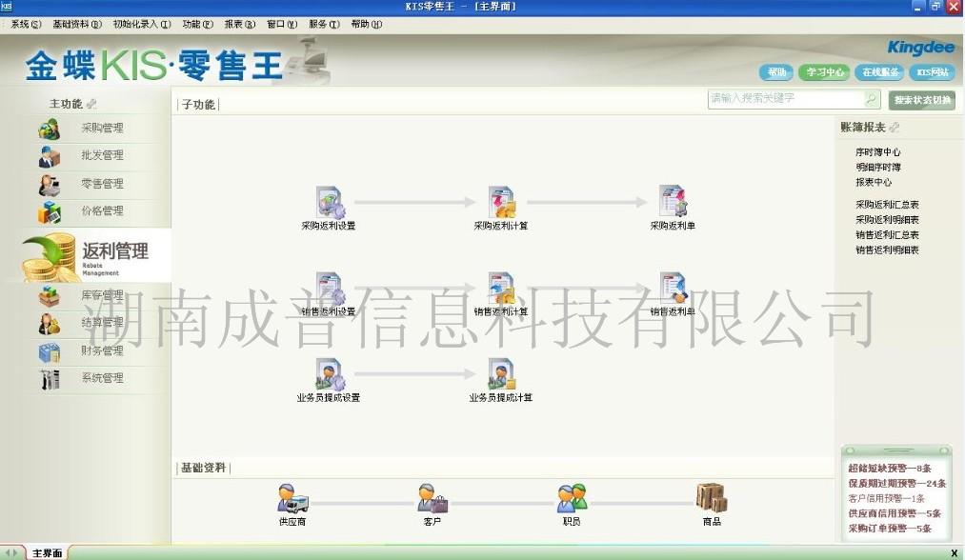Open the 基础资料(B) menu
Viewport: 965px width, 560px height.
[77, 24]
